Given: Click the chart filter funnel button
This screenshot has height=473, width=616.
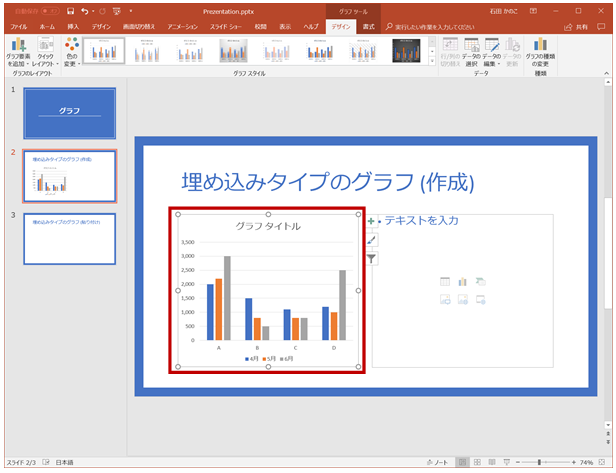Looking at the screenshot, I should click(371, 259).
